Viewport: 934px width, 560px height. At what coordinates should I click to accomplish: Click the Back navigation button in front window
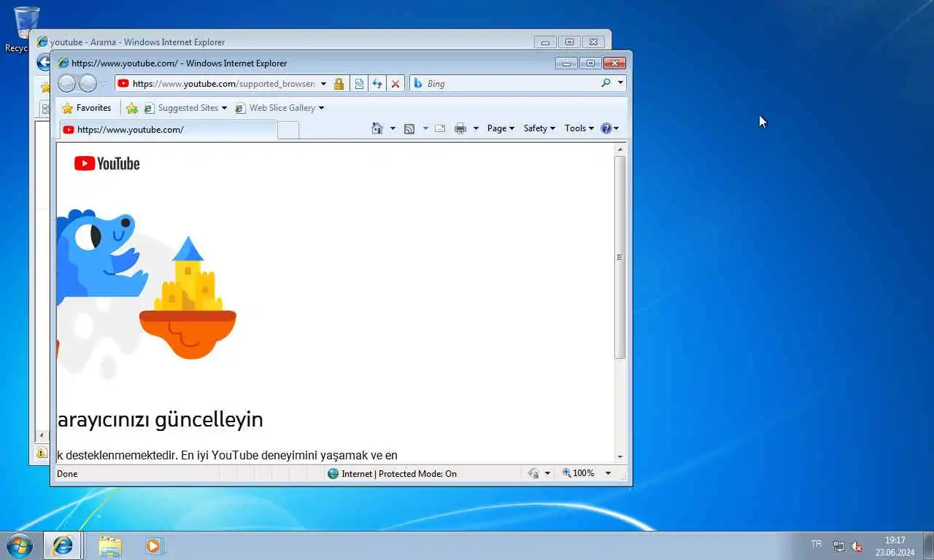[x=66, y=83]
